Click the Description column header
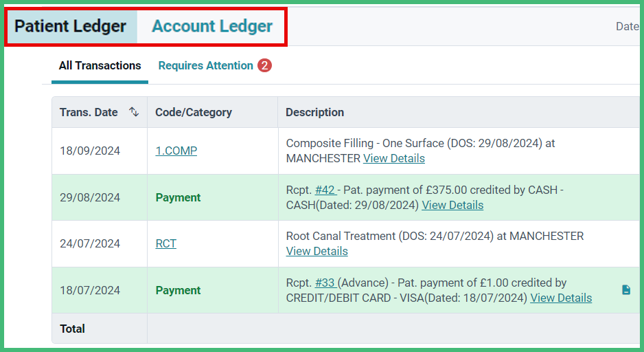This screenshot has height=352, width=644. pos(315,112)
